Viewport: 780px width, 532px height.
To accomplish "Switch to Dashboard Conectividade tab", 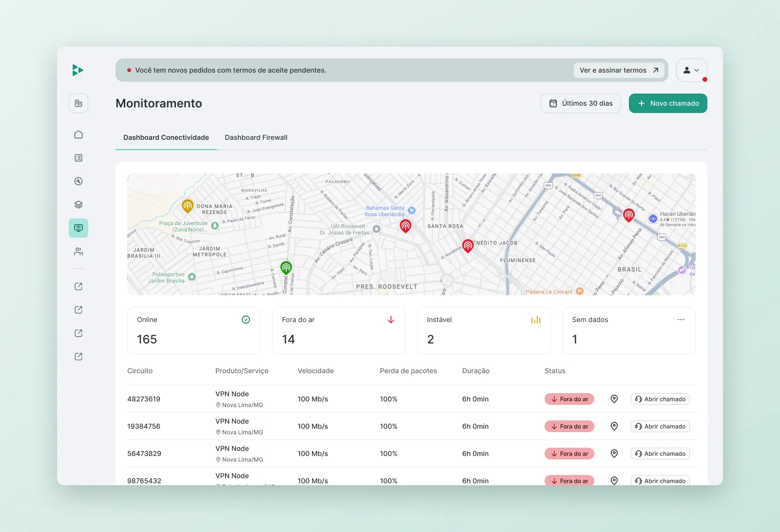I will (x=166, y=137).
